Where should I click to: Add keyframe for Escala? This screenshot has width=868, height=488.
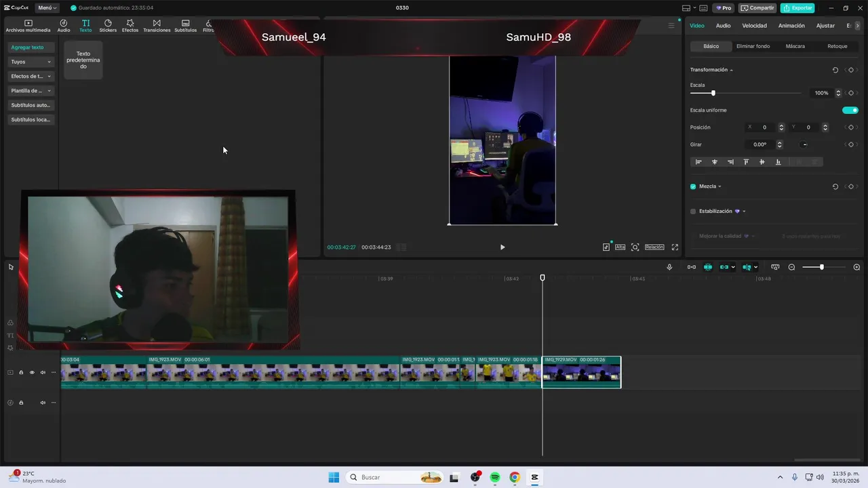(x=851, y=93)
